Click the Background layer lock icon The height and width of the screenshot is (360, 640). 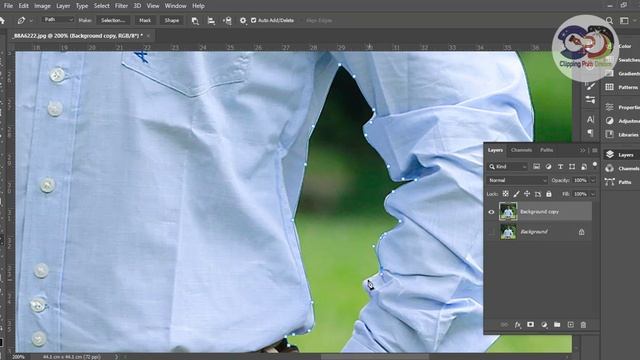(x=581, y=232)
